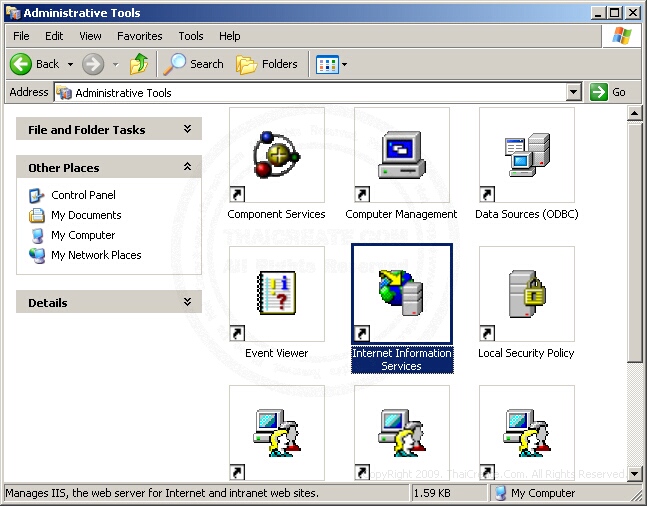
Task: Toggle the Folders pane button
Action: [267, 64]
